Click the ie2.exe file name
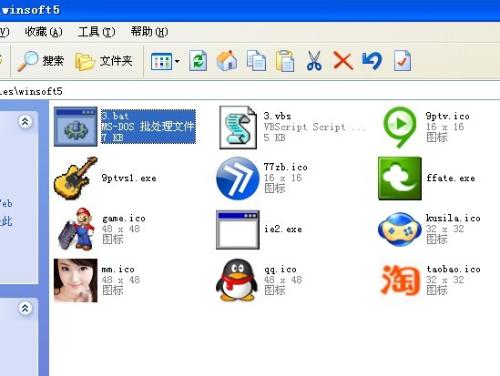 click(x=283, y=229)
